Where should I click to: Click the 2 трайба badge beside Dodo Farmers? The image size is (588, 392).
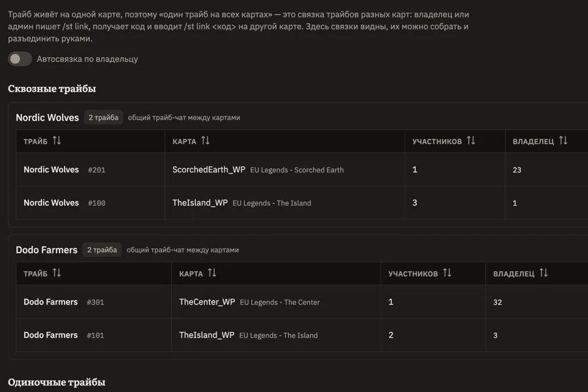coord(102,250)
